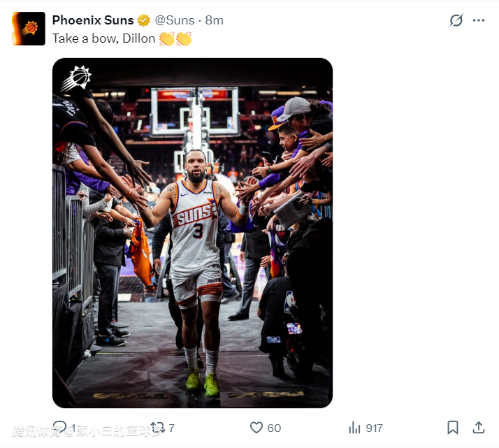The width and height of the screenshot is (499, 448).
Task: Open the player tunnel photo
Action: click(x=192, y=233)
